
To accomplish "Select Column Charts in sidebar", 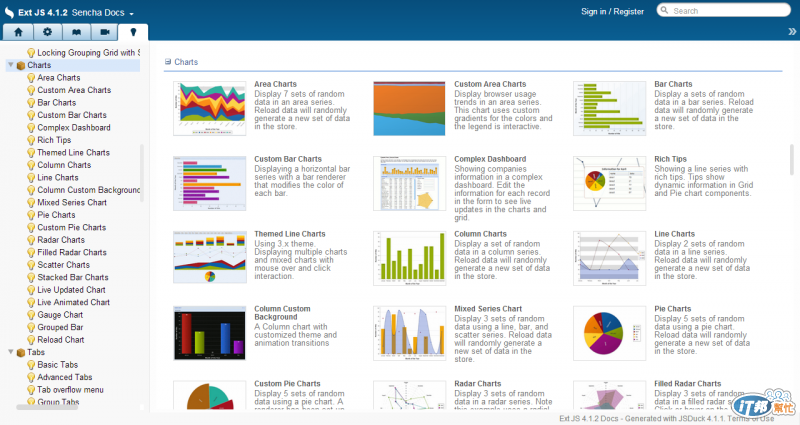I will click(64, 165).
